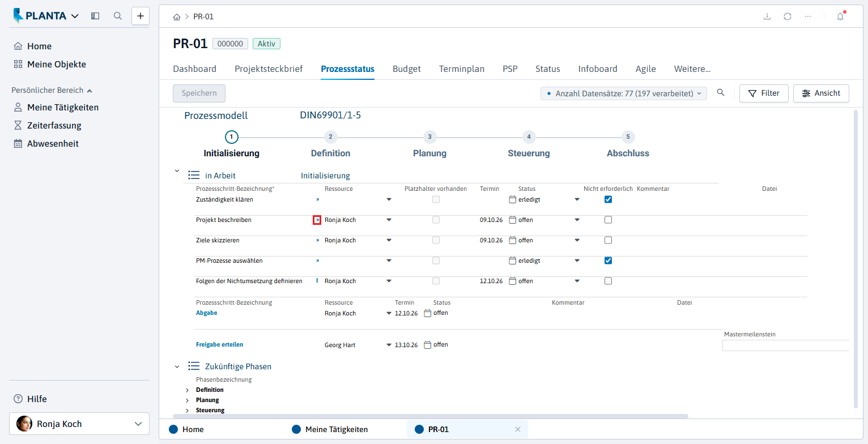Open status dropdown for Projekt beschreiben
Image resolution: width=868 pixels, height=444 pixels.
[577, 220]
